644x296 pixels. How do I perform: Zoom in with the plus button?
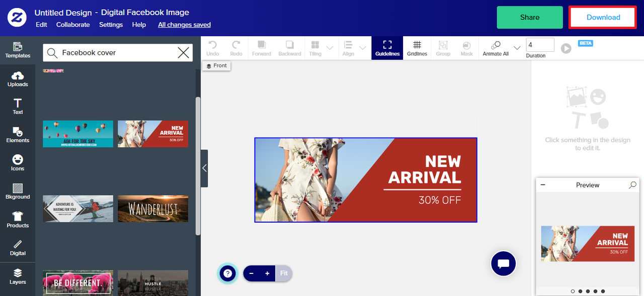pyautogui.click(x=267, y=273)
